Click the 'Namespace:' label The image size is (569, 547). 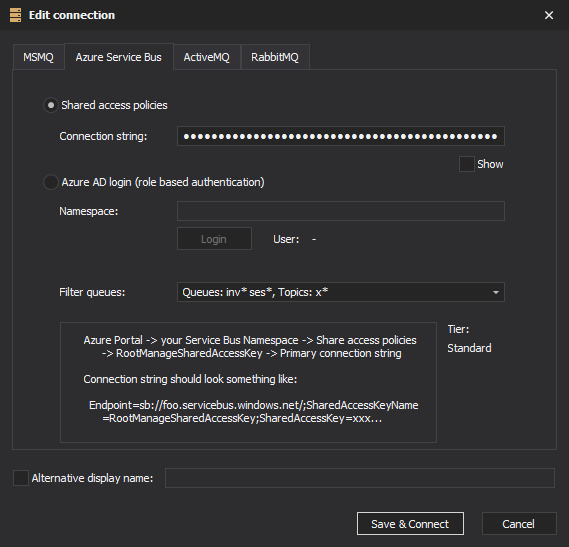89,211
